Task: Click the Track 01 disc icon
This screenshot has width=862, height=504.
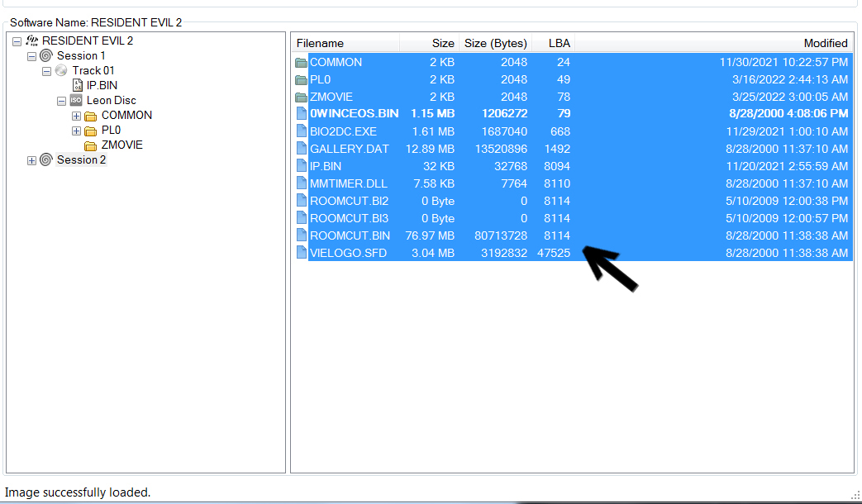Action: pyautogui.click(x=61, y=70)
